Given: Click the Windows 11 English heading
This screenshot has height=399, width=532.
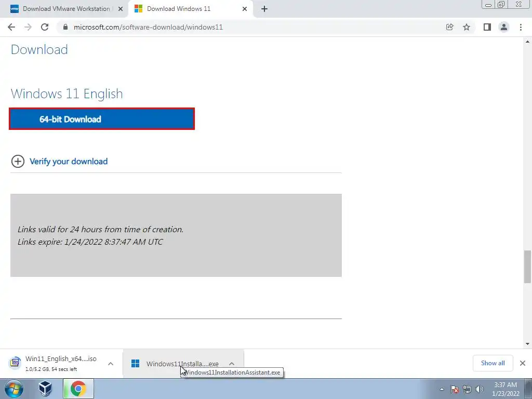Looking at the screenshot, I should coord(67,94).
